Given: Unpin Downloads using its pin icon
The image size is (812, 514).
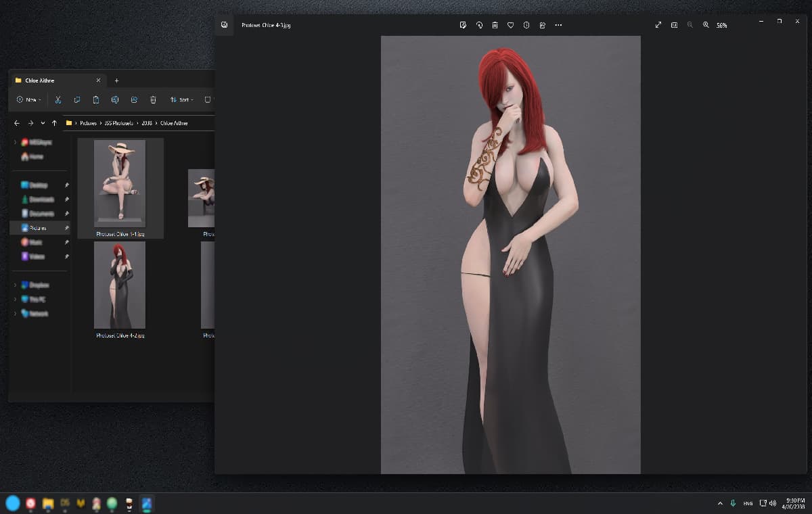Looking at the screenshot, I should point(66,199).
